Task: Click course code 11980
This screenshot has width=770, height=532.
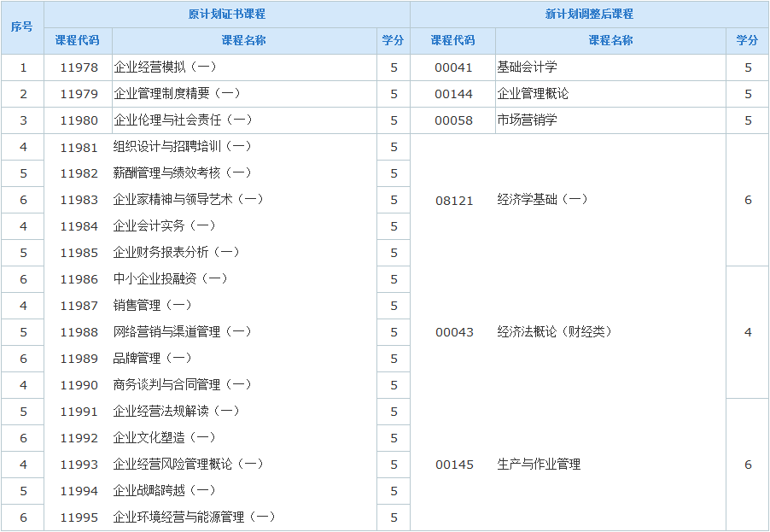Action: click(79, 120)
